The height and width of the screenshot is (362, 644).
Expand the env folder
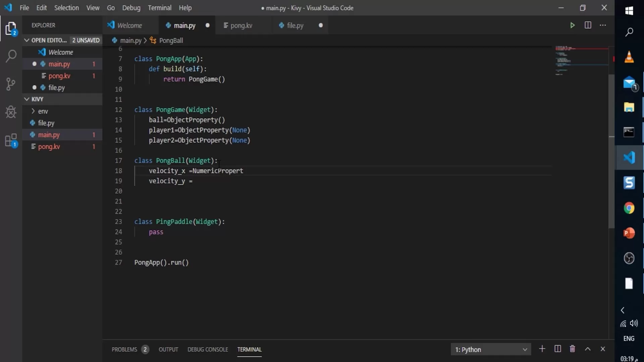point(43,111)
